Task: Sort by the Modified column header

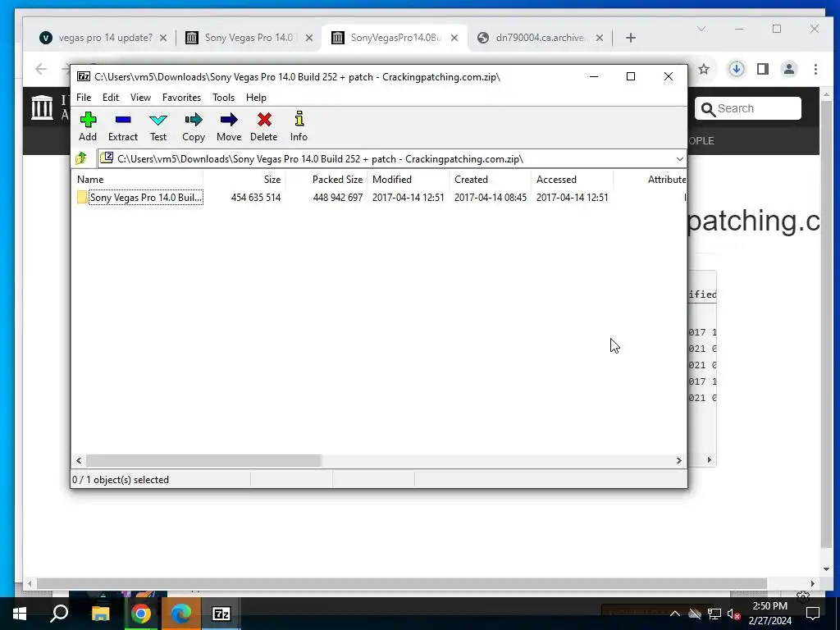Action: click(x=409, y=180)
